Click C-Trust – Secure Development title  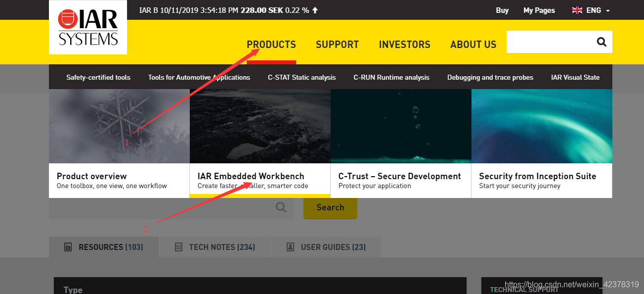point(400,176)
